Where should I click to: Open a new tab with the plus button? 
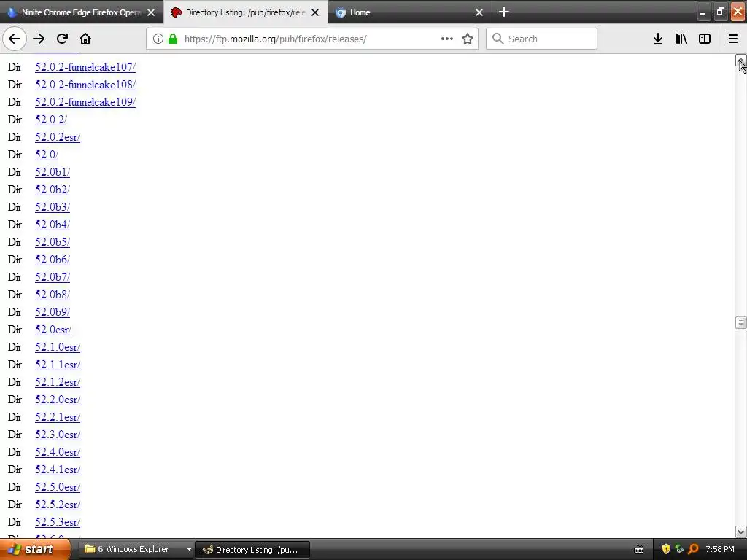click(504, 12)
